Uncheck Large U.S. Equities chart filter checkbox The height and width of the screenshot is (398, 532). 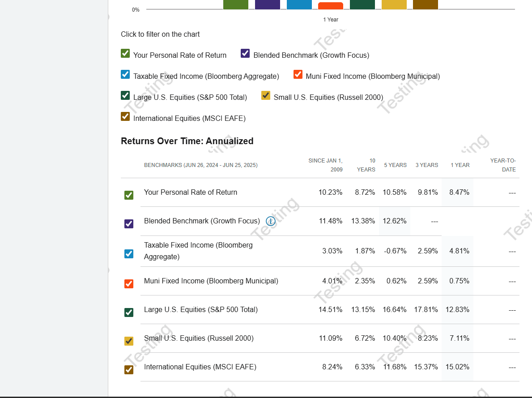pos(125,96)
